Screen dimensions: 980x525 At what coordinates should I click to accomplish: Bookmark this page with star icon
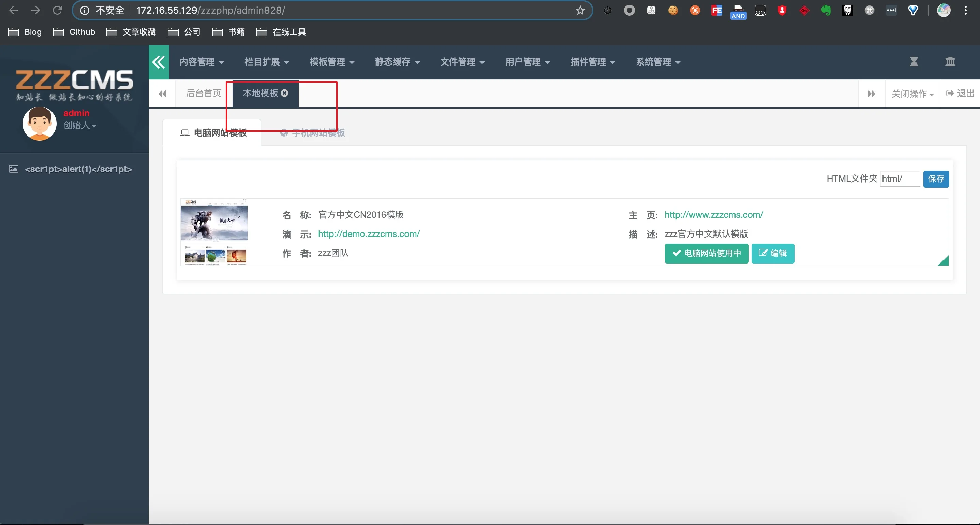(580, 10)
